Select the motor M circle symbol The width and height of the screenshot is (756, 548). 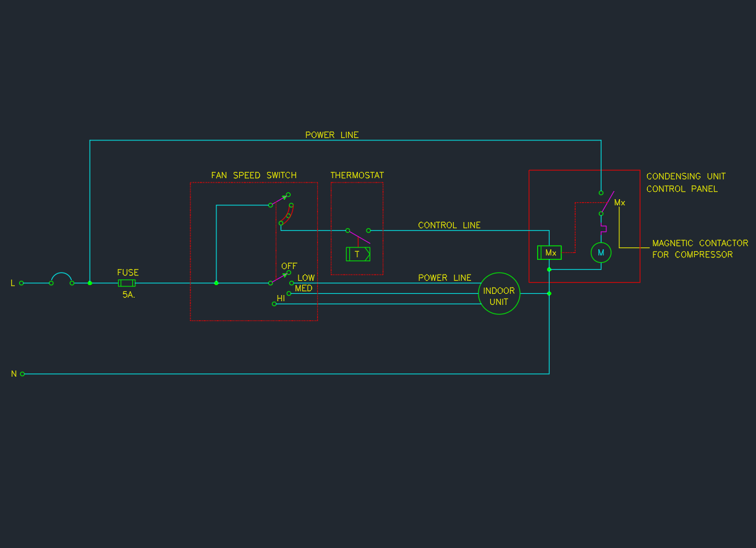tap(601, 252)
